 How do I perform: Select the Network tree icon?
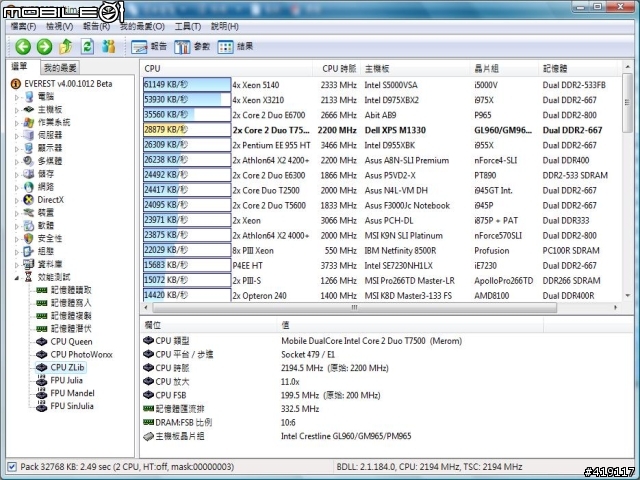(x=29, y=187)
